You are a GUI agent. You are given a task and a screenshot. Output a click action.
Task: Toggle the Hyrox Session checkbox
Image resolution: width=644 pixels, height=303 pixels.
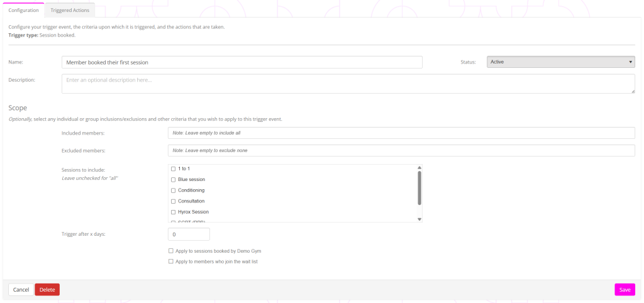(174, 212)
